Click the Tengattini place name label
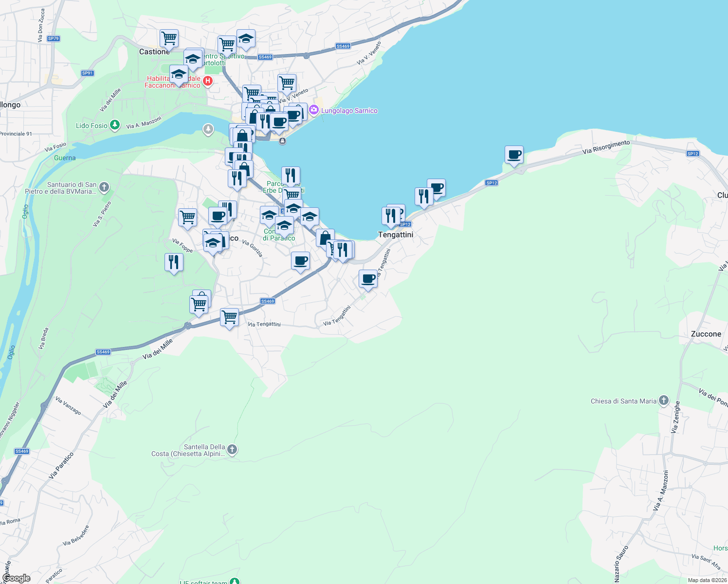Screen dimensions: 728x584 click(x=396, y=234)
